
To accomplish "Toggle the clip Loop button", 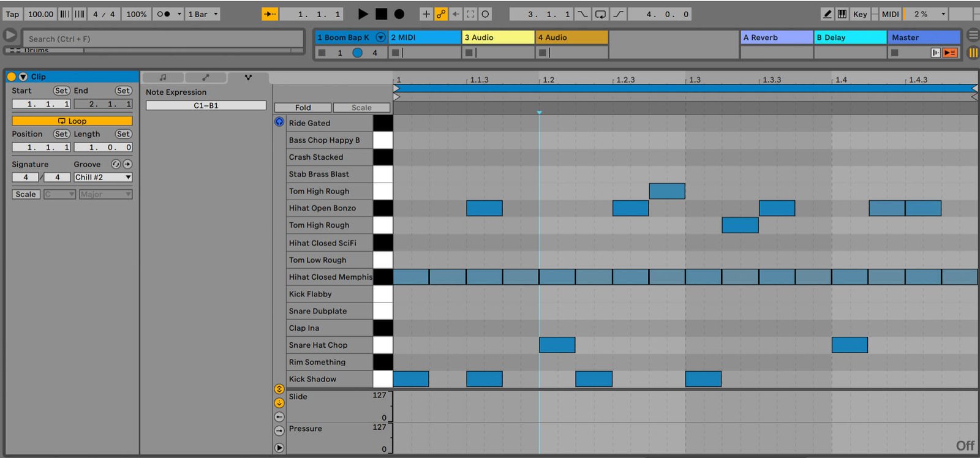I will coord(72,121).
